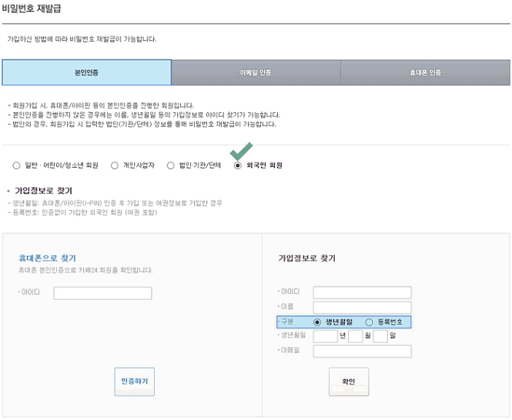Focus the 이메일 input field
Image resolution: width=512 pixels, height=420 pixels.
tap(362, 351)
